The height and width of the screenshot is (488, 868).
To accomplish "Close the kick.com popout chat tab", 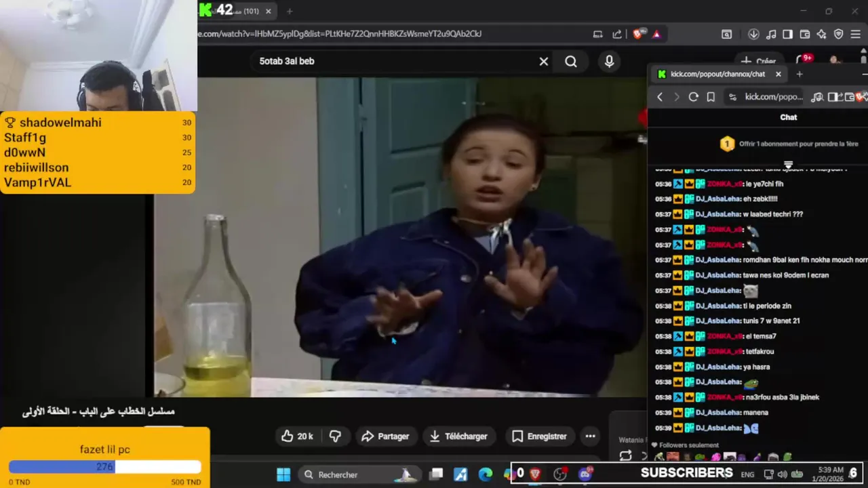I will [778, 74].
